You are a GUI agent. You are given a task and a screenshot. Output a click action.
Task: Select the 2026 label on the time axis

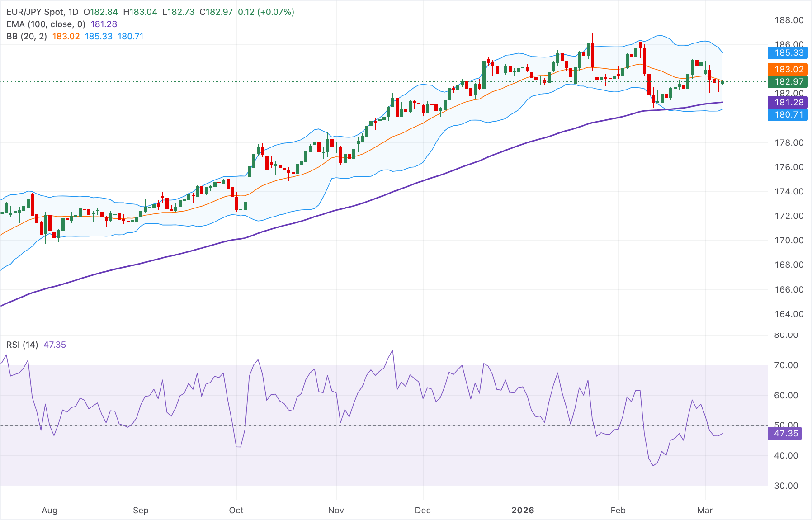523,510
